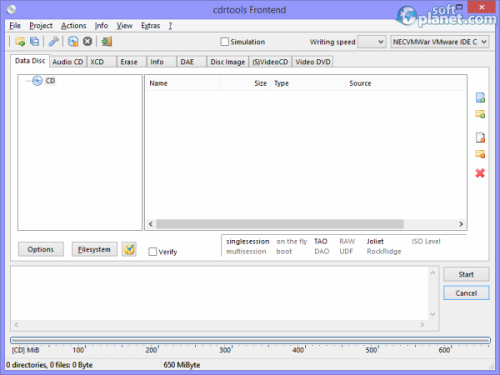Click the file list scroll left arrow

click(151, 224)
